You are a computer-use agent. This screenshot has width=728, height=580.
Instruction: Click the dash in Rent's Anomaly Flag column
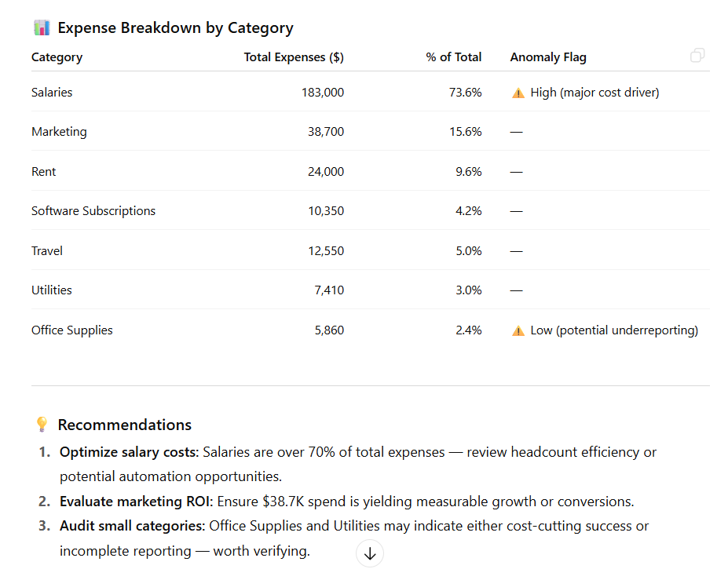pos(516,171)
